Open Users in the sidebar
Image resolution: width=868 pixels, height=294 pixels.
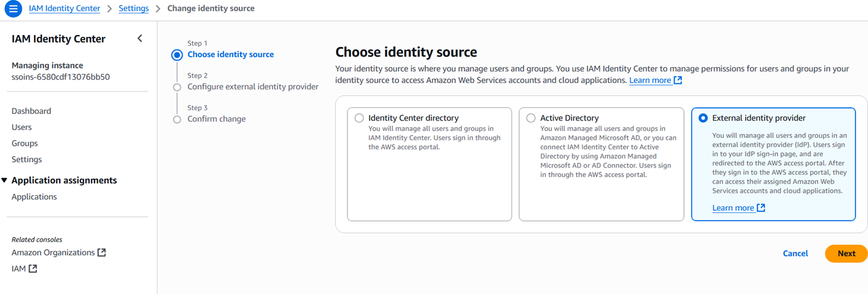tap(22, 127)
